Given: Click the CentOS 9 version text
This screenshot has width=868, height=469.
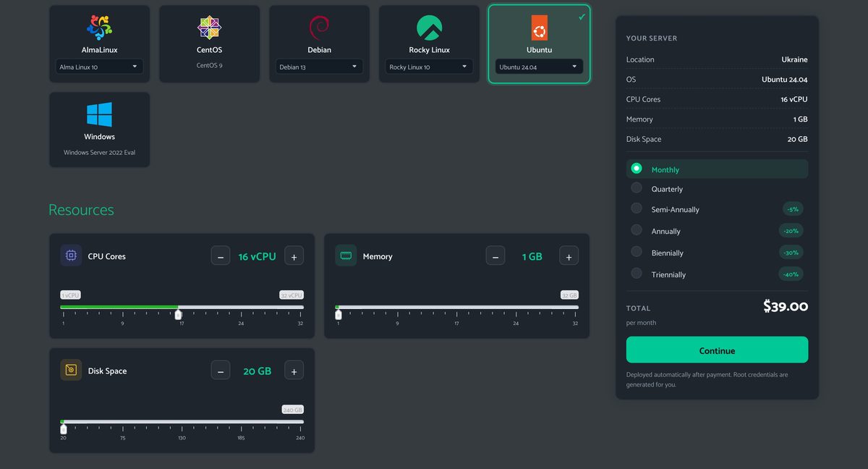Looking at the screenshot, I should (209, 65).
